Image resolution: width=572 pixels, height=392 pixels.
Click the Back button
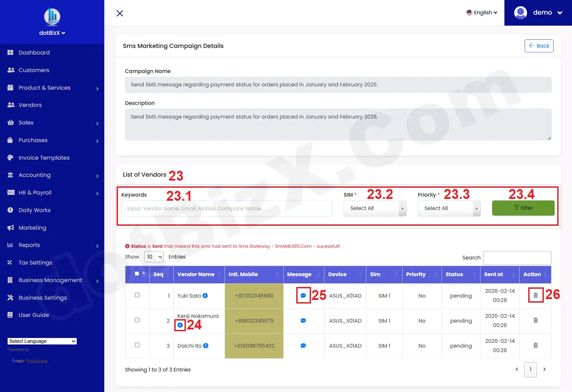coord(539,46)
